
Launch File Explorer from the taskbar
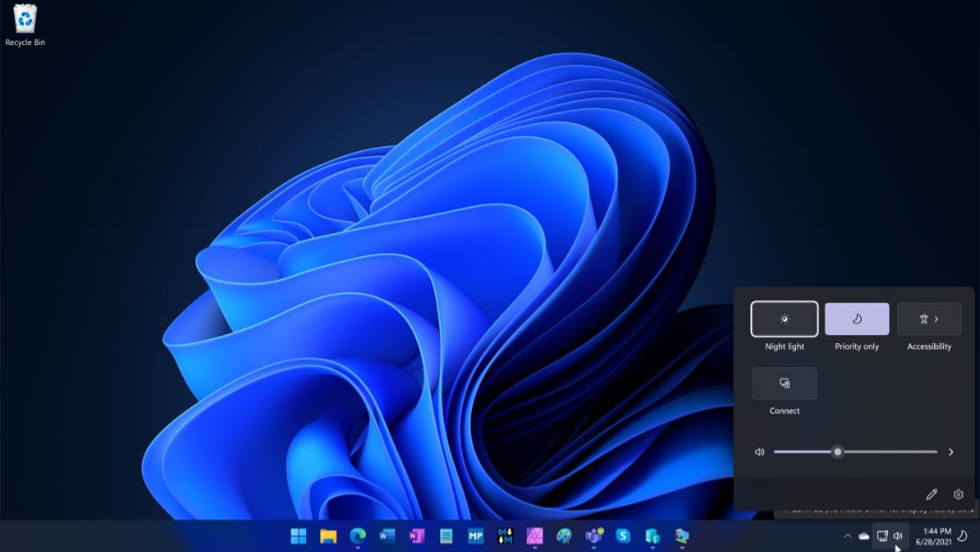tap(328, 535)
